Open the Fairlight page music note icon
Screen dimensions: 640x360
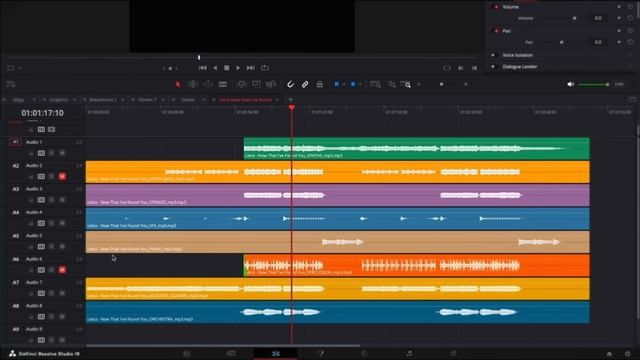click(x=409, y=353)
